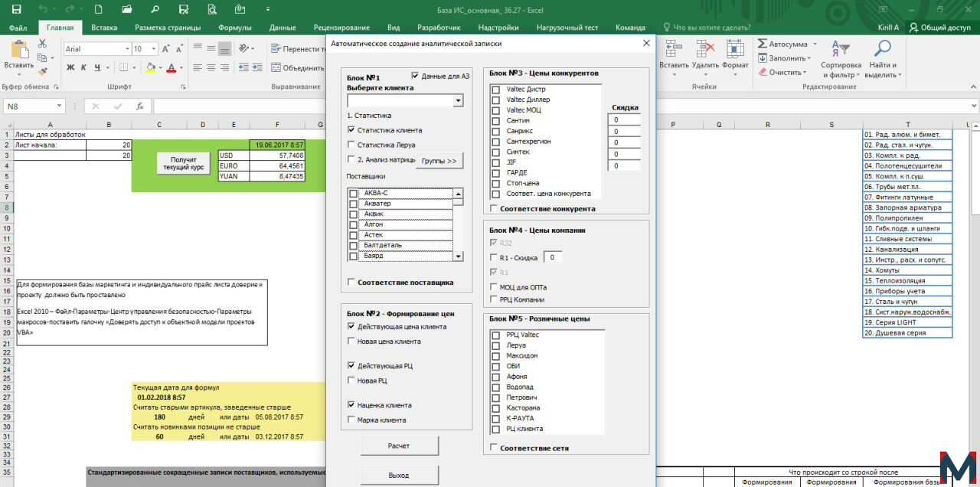
Task: Uncheck Статистика клиента option
Action: 351,130
